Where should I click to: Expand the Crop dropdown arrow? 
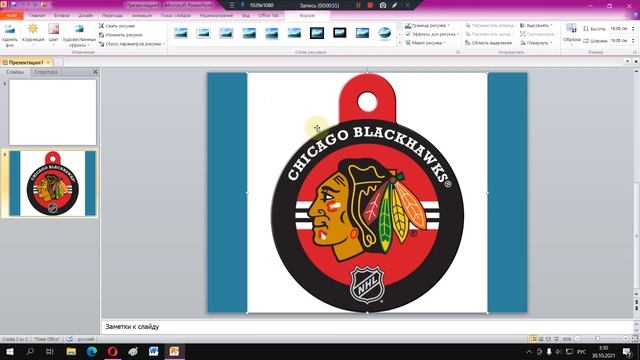pyautogui.click(x=572, y=44)
